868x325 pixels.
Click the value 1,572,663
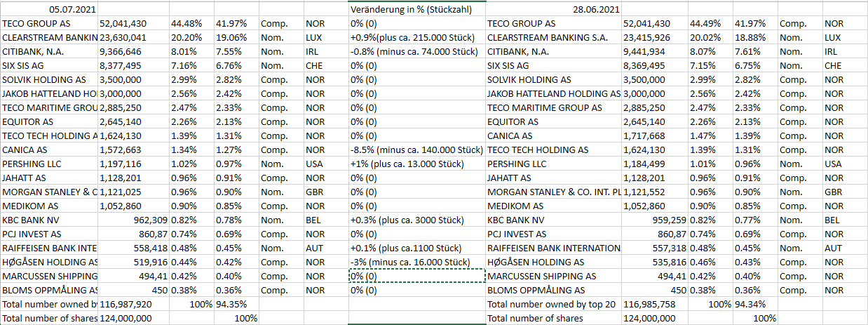pos(133,150)
